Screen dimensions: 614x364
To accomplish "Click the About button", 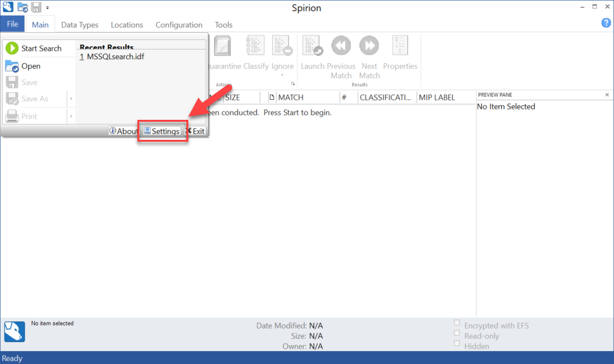I will point(123,131).
